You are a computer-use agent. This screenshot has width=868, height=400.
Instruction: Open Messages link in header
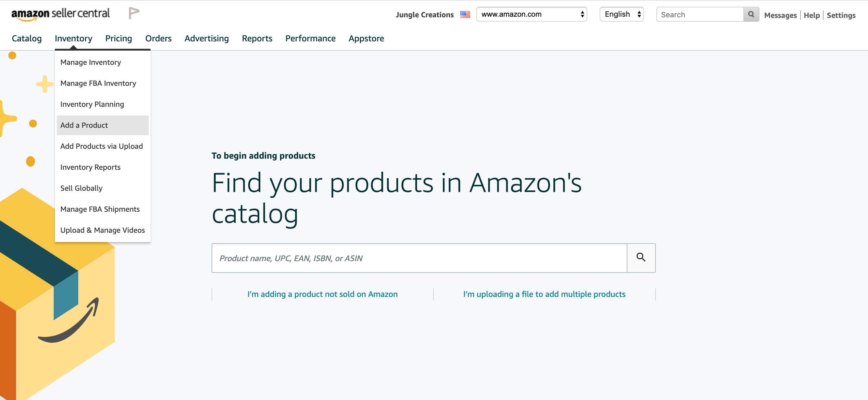coord(780,15)
